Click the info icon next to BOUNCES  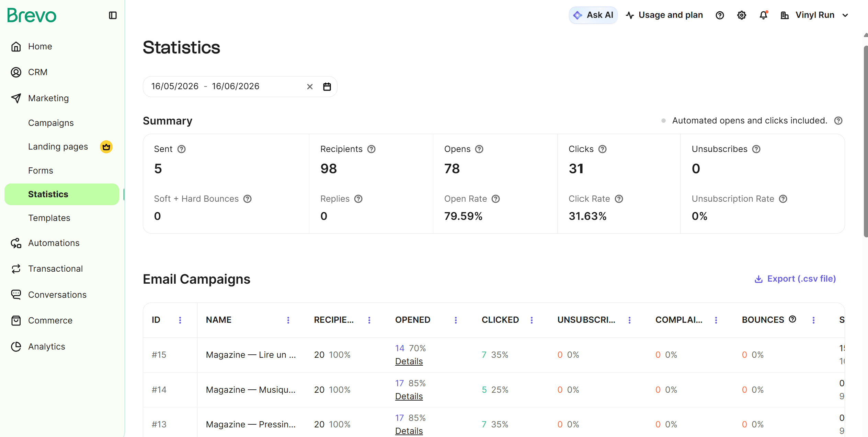point(792,319)
